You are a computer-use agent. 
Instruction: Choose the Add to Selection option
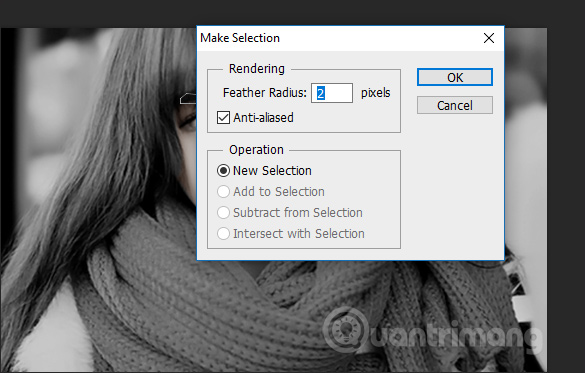[223, 192]
